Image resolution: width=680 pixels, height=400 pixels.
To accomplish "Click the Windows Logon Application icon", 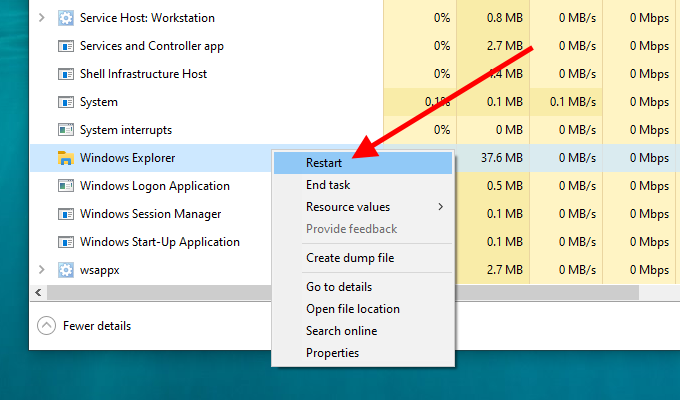I will [66, 186].
